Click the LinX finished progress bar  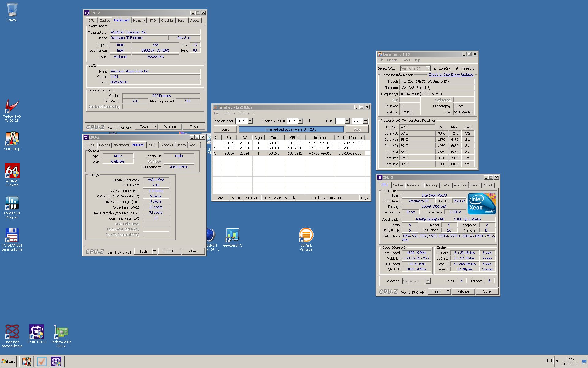(x=291, y=129)
